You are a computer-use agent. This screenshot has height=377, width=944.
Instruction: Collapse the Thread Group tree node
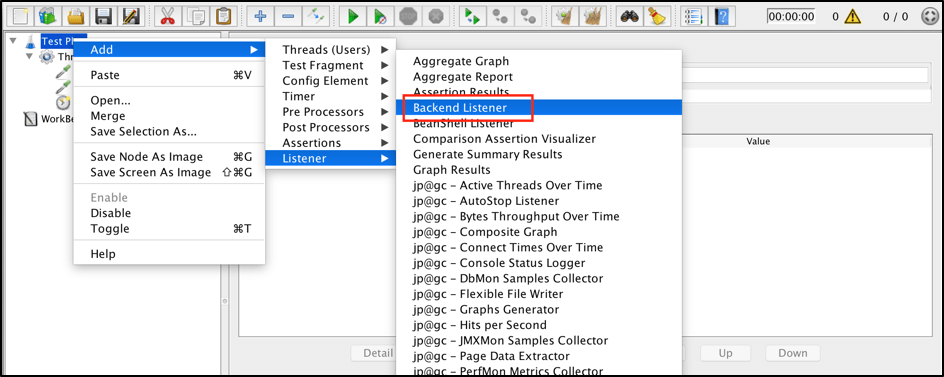(29, 57)
